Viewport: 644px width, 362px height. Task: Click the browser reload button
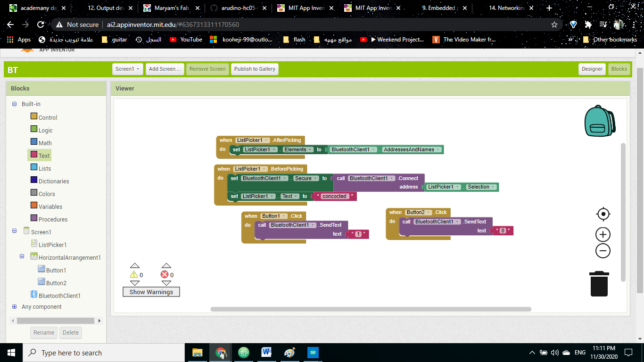(41, 25)
